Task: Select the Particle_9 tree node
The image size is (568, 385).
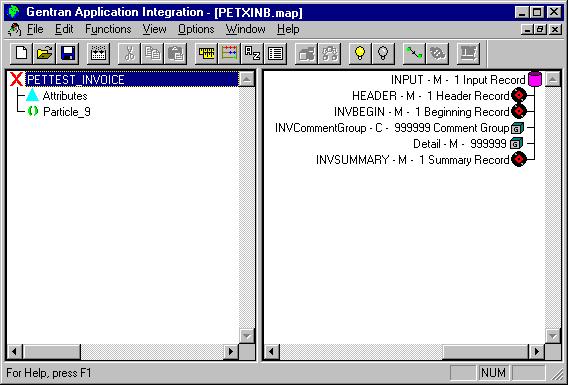Action: click(67, 112)
